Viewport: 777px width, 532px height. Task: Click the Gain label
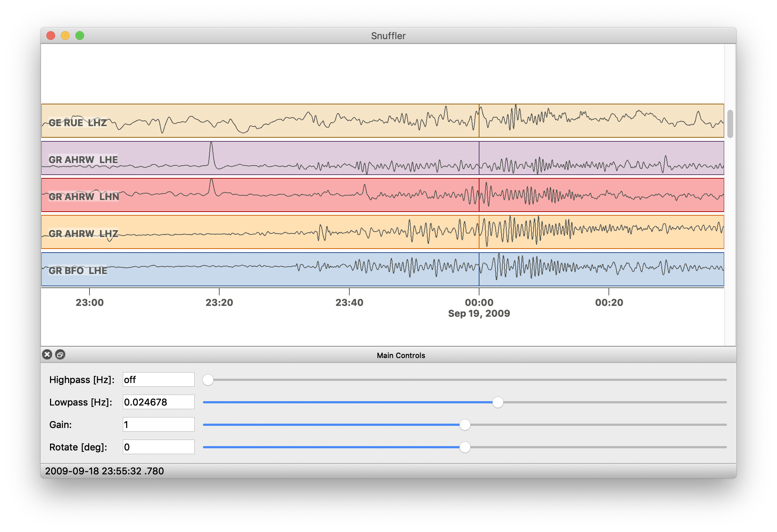click(x=61, y=425)
